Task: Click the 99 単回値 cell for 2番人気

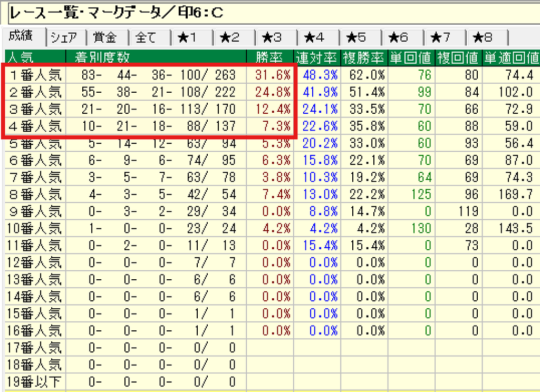Action: 411,92
